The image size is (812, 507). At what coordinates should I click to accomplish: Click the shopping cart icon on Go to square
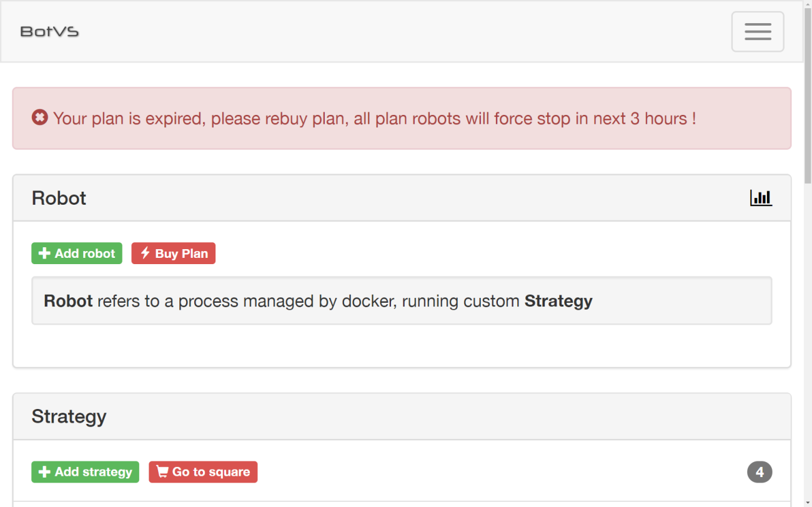point(162,472)
